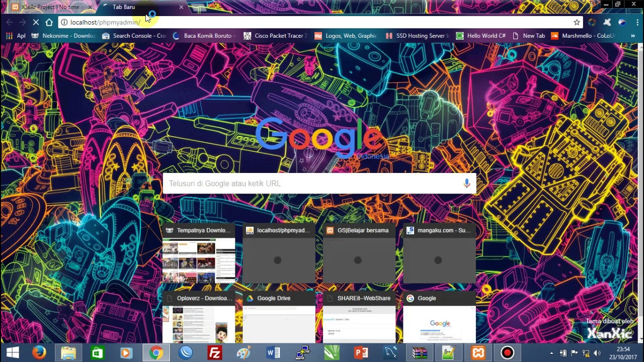Open File Explorer from the taskbar

68,352
